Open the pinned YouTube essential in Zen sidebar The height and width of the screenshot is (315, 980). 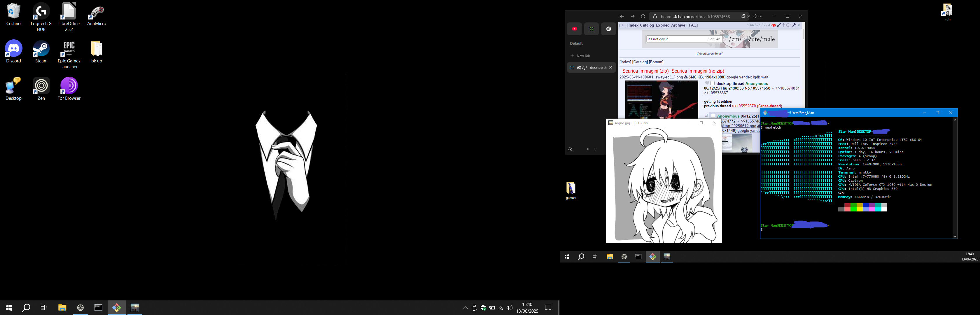click(x=575, y=29)
